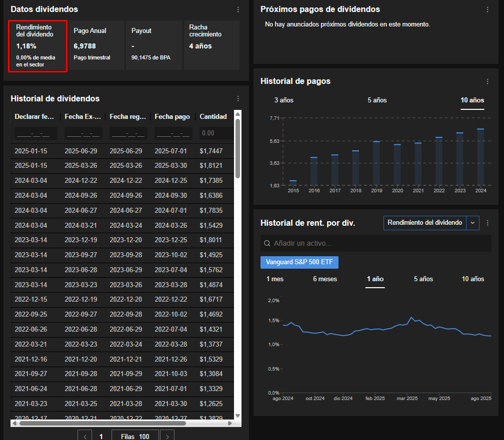Screen dimensions: 504x440
Task: Click the 2024-03-21 ex-date cell
Action: [81, 225]
